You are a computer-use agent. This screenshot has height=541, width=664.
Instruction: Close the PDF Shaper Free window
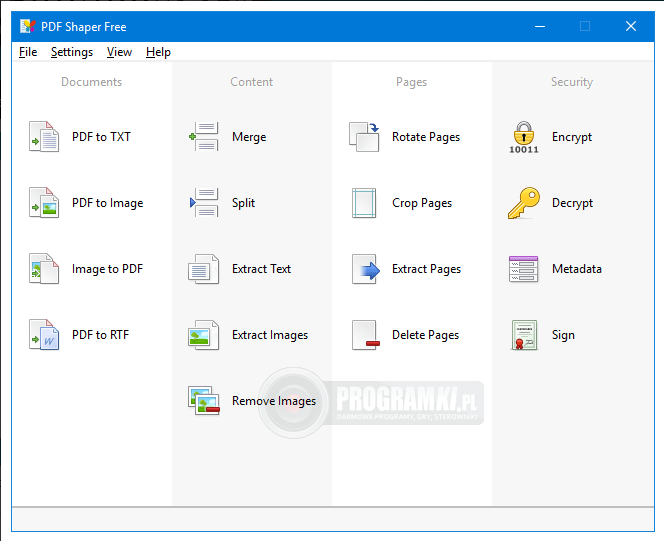tap(631, 26)
